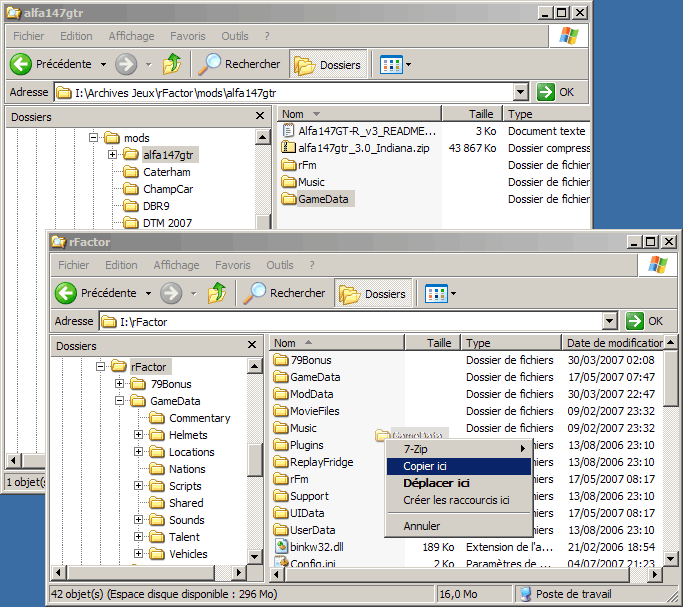The image size is (683, 607).
Task: Collapse the GameData tree node
Action: pyautogui.click(x=119, y=400)
